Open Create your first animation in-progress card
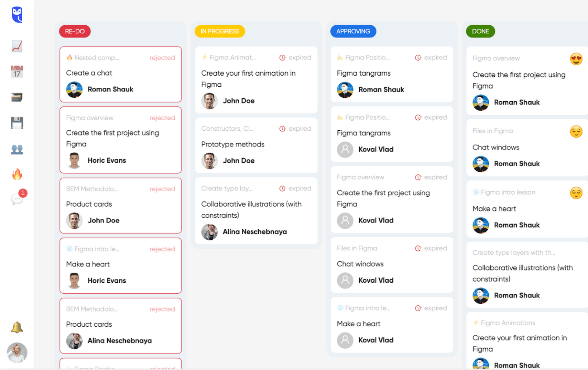 click(x=256, y=80)
